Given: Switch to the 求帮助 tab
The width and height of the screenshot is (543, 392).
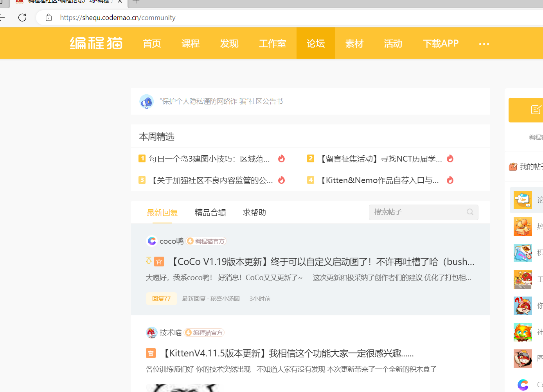Looking at the screenshot, I should [254, 212].
